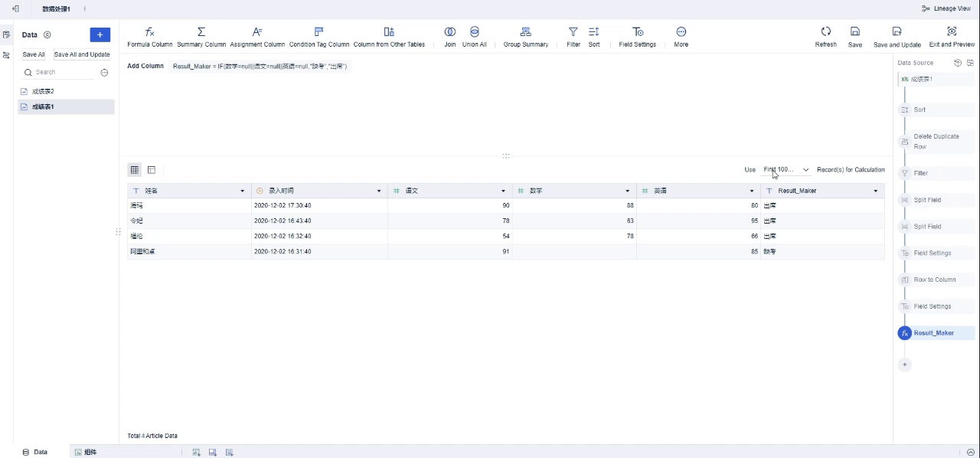
Task: Click the number type icon of 语文 column
Action: (x=397, y=191)
